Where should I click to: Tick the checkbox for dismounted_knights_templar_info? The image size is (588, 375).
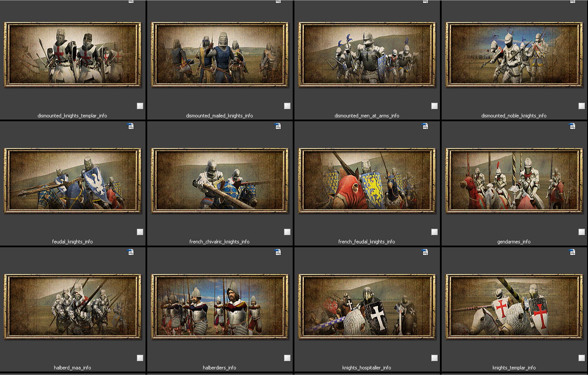tap(140, 106)
